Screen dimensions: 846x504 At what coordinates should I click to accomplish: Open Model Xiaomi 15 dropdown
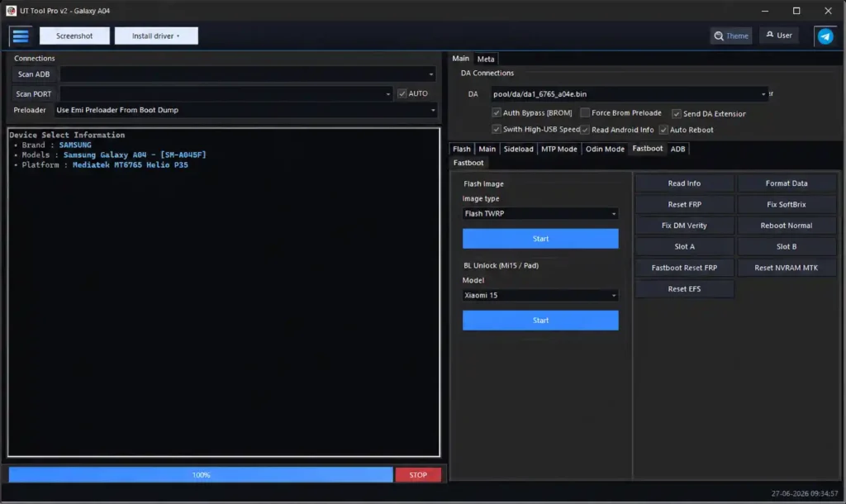click(540, 295)
